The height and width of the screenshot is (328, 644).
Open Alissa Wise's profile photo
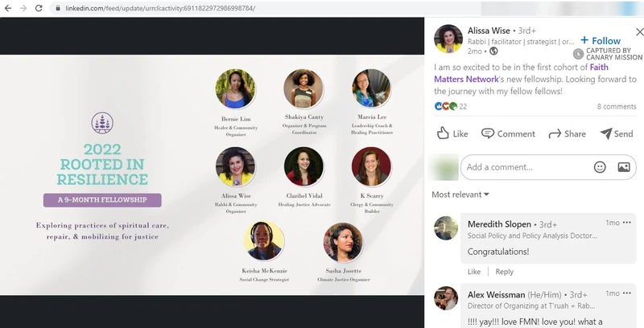[448, 39]
